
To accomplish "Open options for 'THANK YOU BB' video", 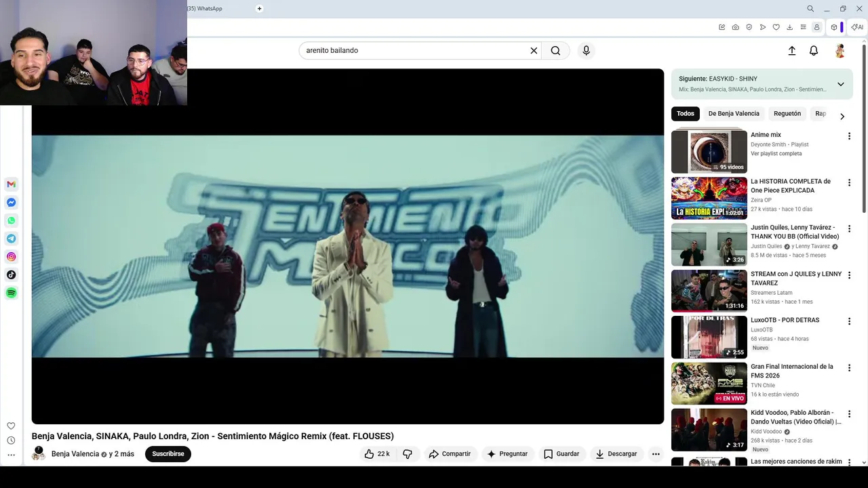I will pyautogui.click(x=849, y=229).
